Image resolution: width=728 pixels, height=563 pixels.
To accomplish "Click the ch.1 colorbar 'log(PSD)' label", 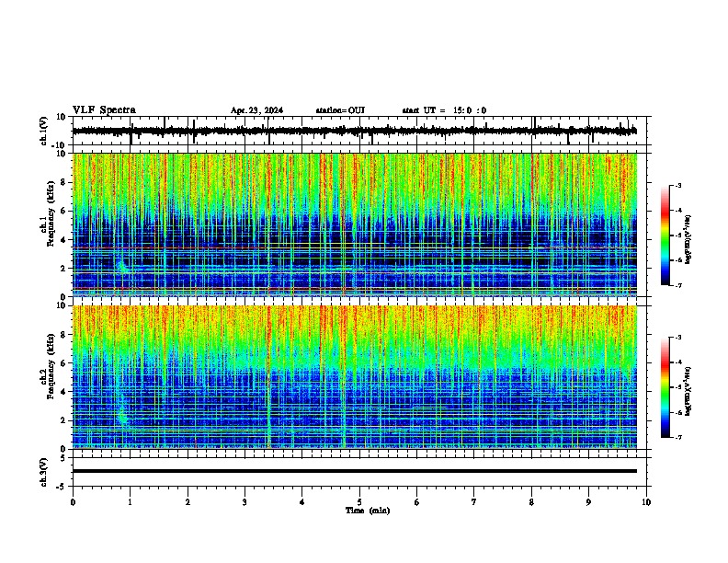I will (688, 239).
